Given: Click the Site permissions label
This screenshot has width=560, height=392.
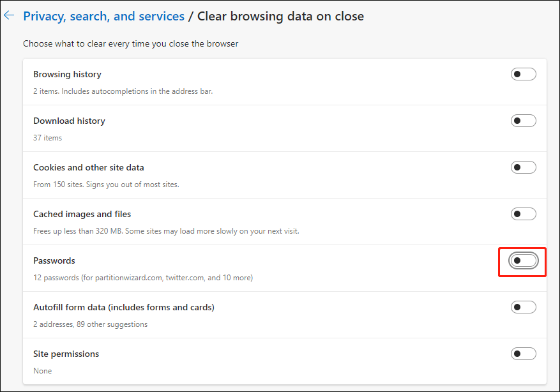Looking at the screenshot, I should click(66, 354).
